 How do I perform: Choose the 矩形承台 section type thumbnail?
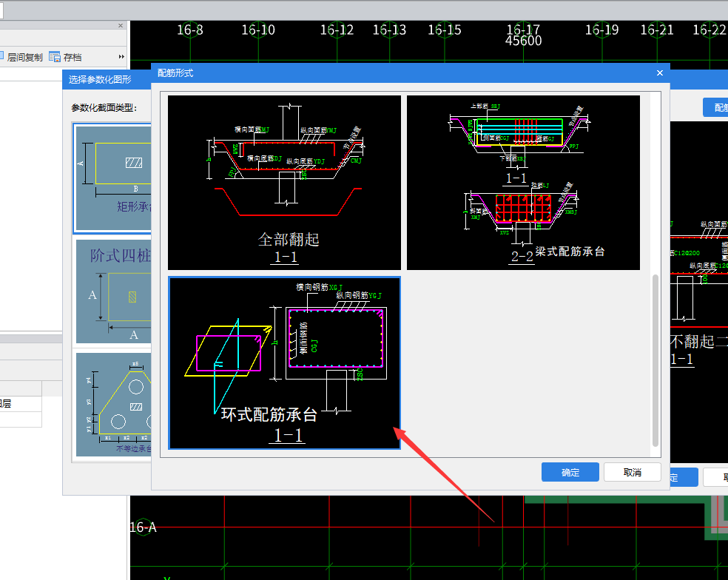point(113,178)
